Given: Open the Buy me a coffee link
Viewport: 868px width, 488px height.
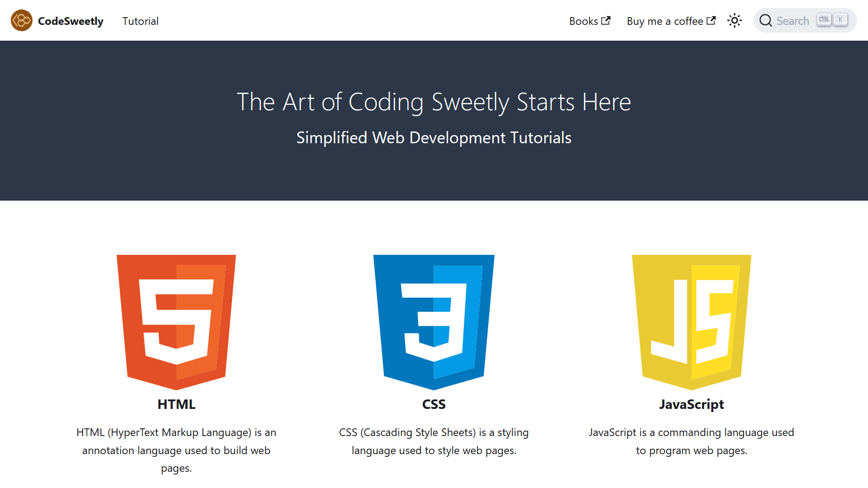Looking at the screenshot, I should tap(671, 21).
